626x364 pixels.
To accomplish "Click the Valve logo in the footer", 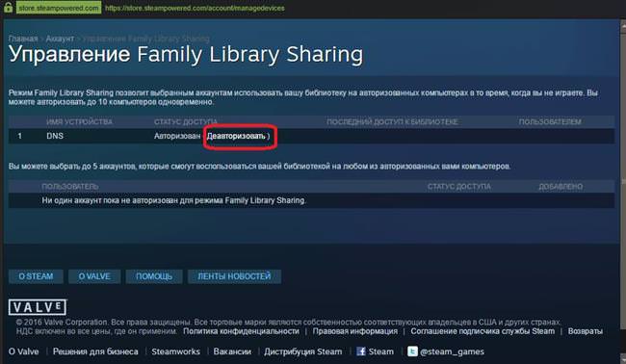I will click(x=38, y=307).
